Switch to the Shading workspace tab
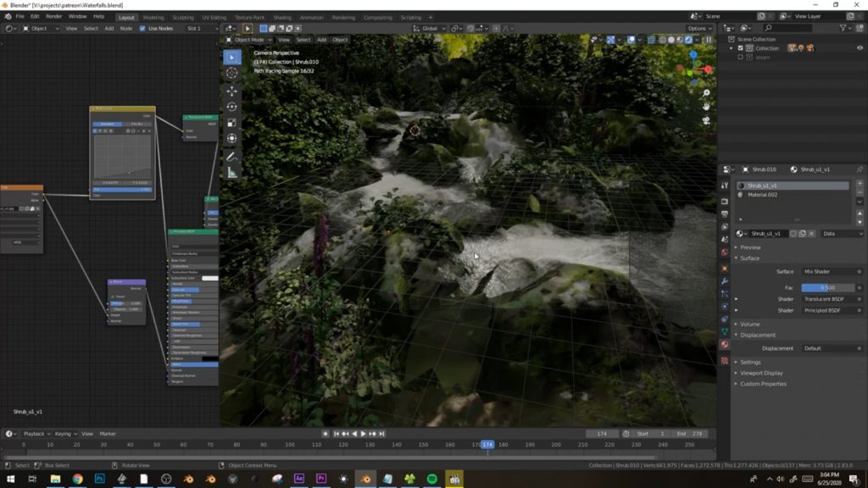This screenshot has height=488, width=868. 281,17
